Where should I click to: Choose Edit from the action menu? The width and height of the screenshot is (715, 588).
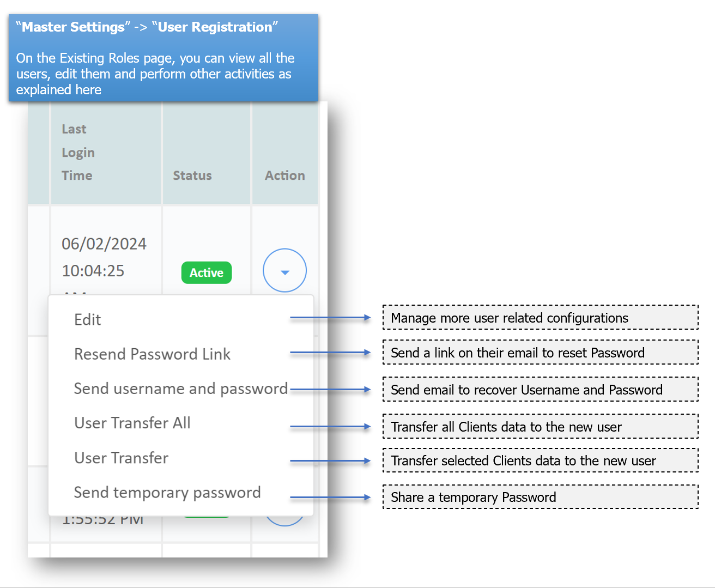88,320
